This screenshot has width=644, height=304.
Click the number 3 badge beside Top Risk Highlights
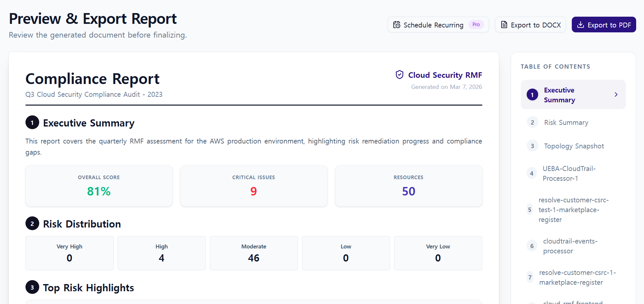coord(32,287)
